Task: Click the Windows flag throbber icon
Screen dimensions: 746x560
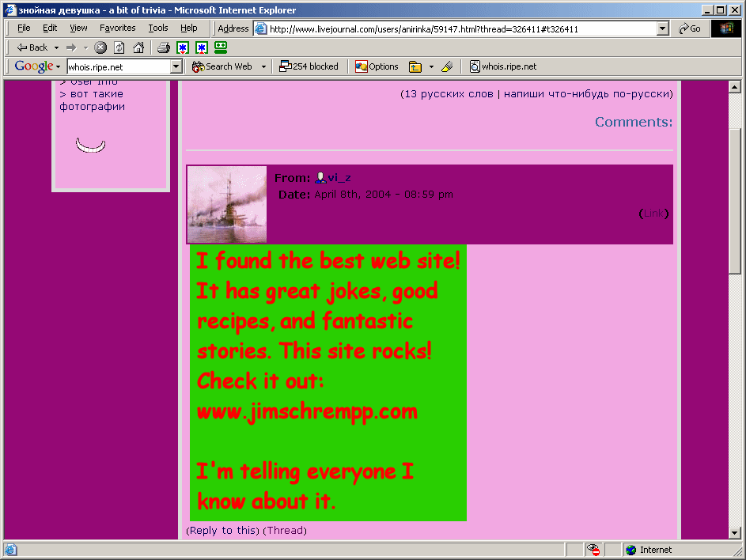Action: (726, 29)
